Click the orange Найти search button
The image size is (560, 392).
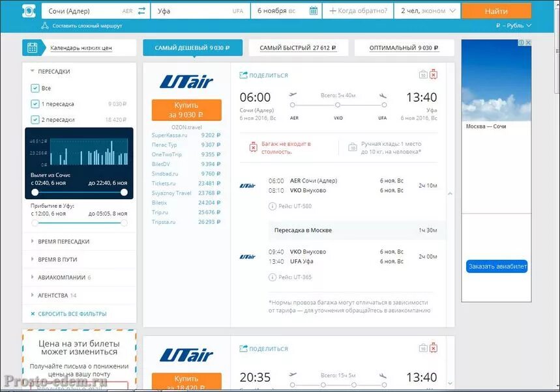point(496,11)
